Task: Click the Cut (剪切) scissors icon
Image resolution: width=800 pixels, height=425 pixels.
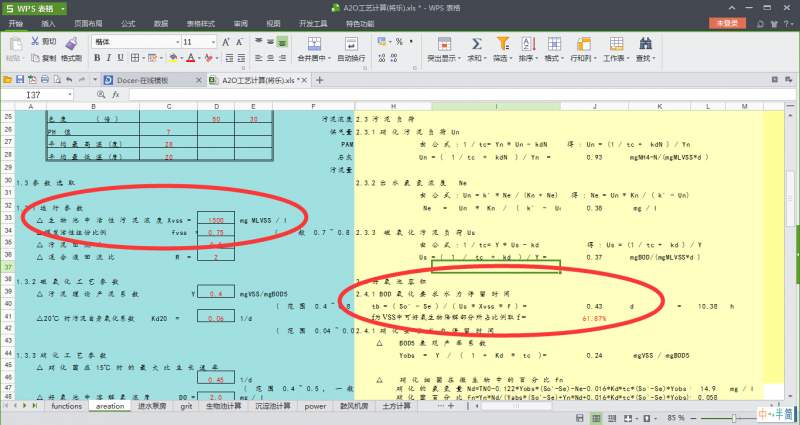Action: (x=35, y=41)
